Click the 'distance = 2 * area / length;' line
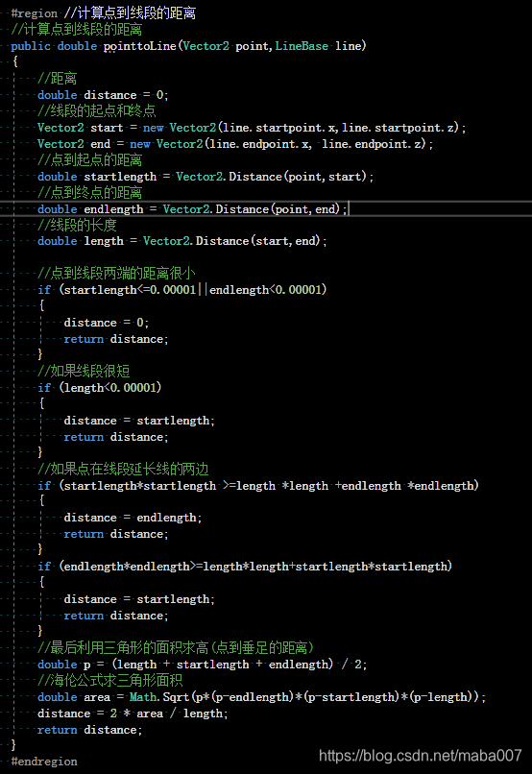 pyautogui.click(x=133, y=714)
